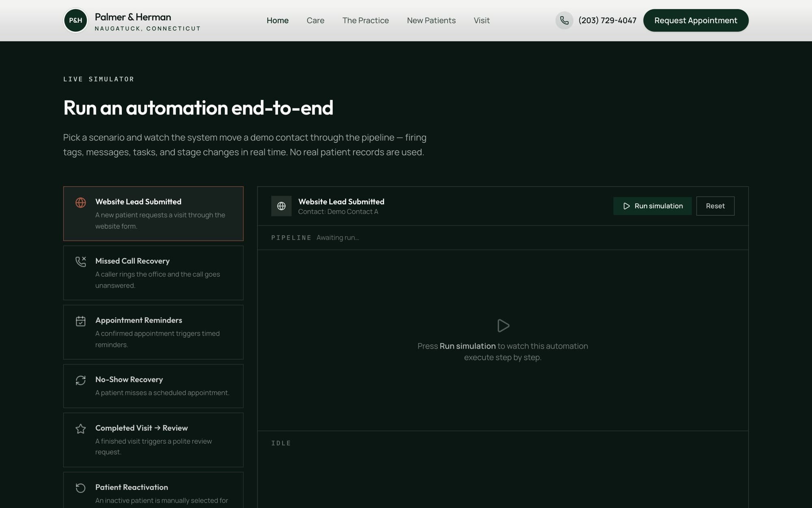Click the phone icon beside the number

pyautogui.click(x=564, y=20)
